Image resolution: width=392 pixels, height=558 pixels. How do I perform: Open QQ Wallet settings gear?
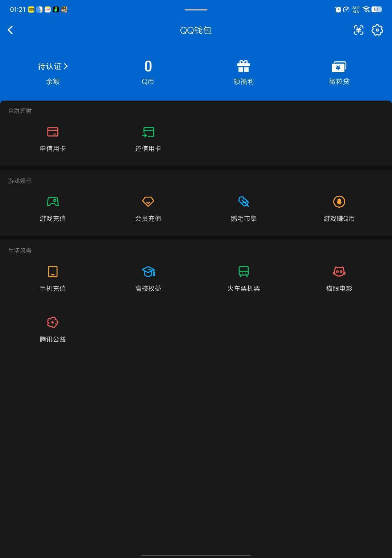tap(377, 30)
